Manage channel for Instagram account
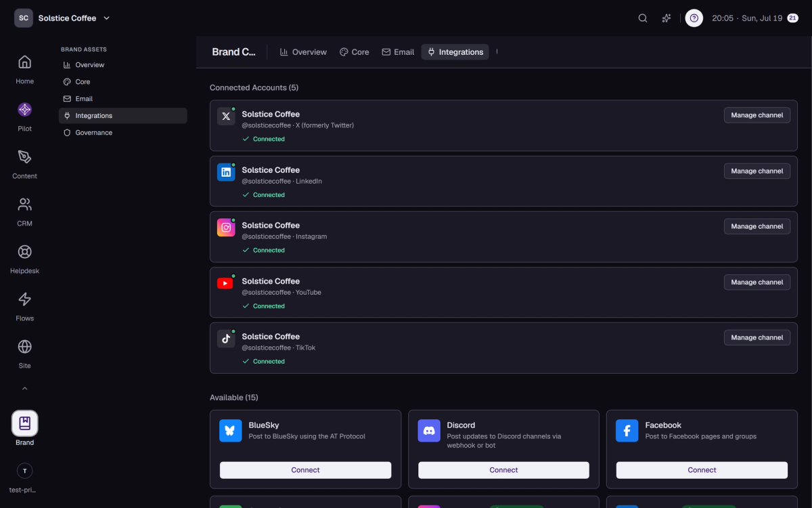Viewport: 812px width, 508px height. coord(757,226)
